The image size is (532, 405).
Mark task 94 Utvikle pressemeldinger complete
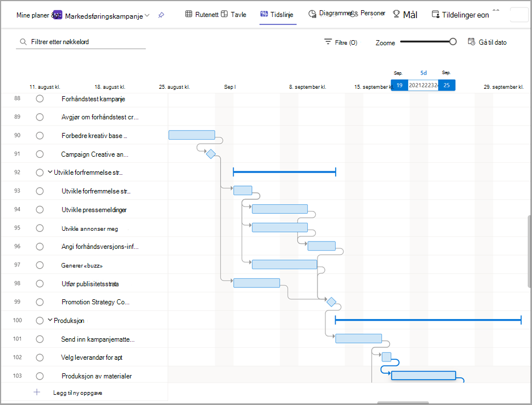coord(40,210)
